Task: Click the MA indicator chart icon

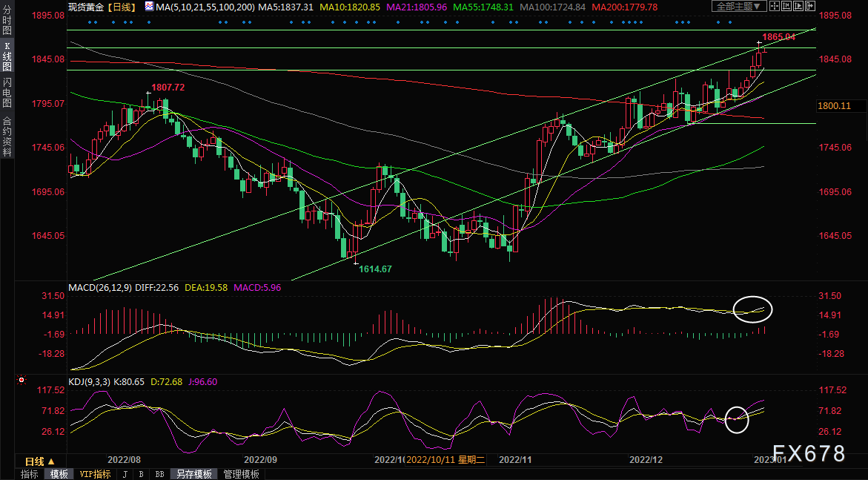Action: click(x=150, y=7)
